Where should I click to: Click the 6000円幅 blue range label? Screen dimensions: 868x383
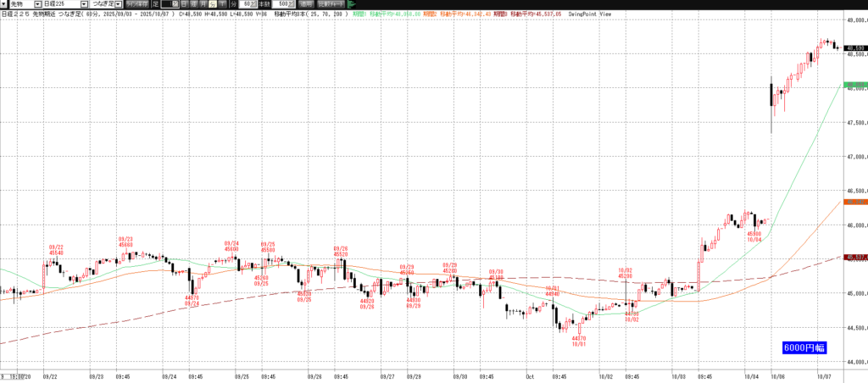pos(804,348)
